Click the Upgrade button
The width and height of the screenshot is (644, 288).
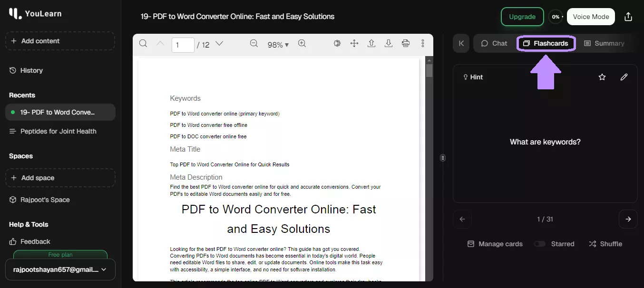[x=522, y=17]
